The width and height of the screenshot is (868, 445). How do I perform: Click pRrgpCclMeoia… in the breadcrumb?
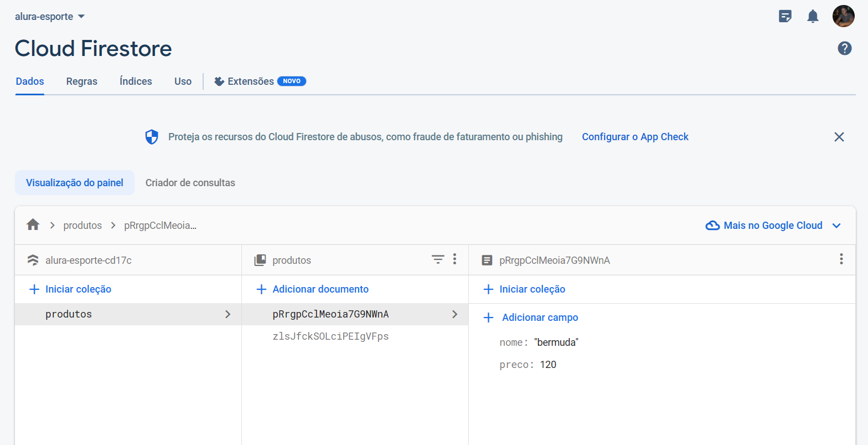pos(161,226)
